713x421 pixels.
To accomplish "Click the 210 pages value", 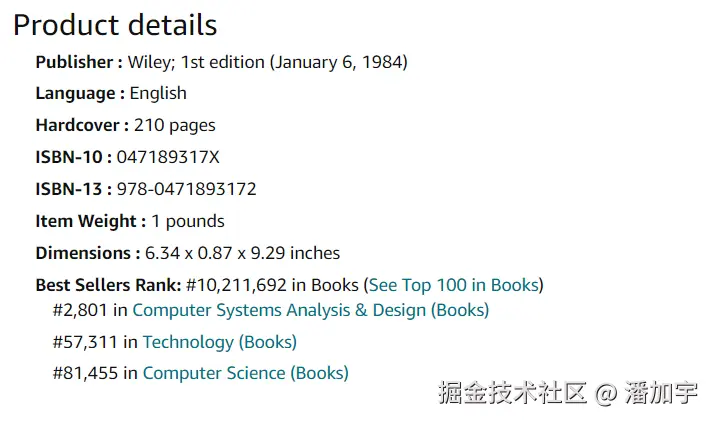I will coord(175,126).
